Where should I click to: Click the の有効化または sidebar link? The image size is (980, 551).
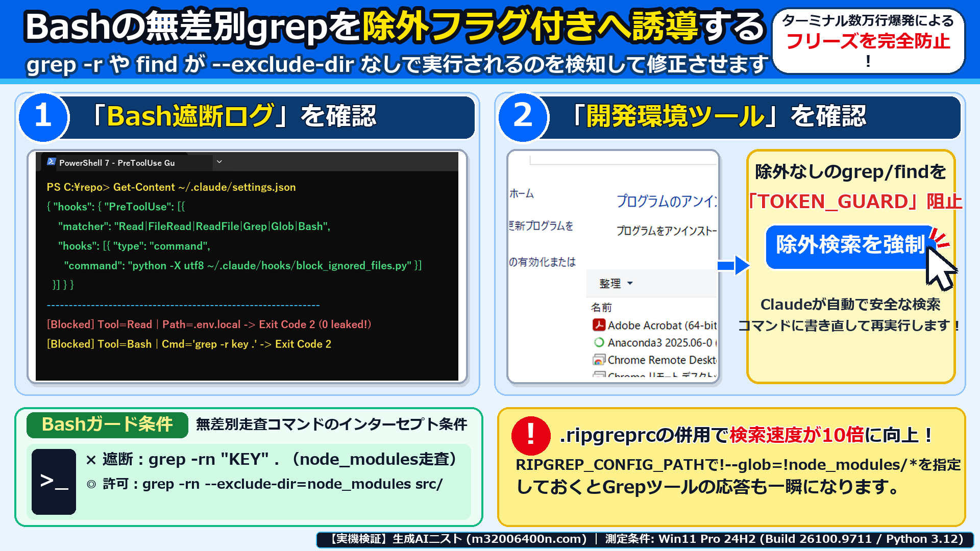[x=542, y=262]
